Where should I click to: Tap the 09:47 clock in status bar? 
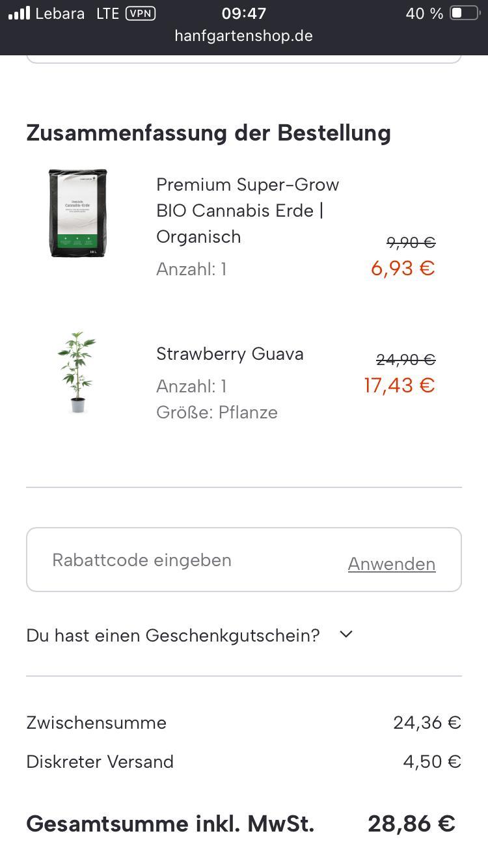pyautogui.click(x=243, y=13)
